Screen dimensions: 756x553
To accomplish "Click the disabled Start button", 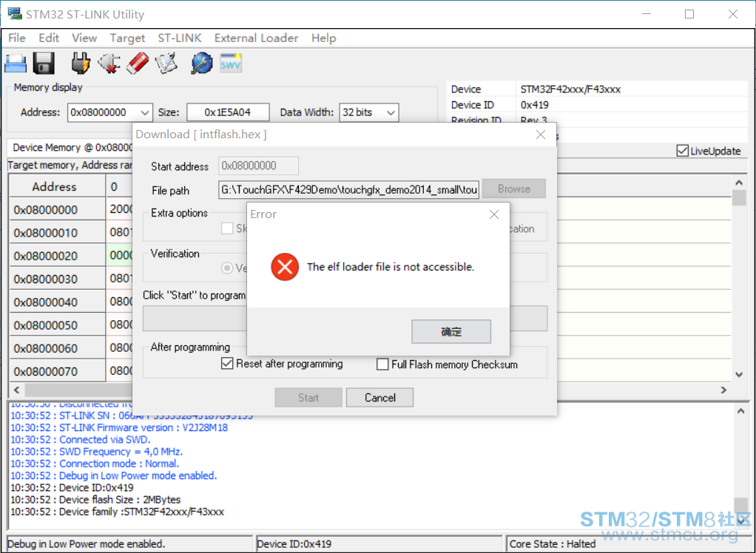I will pos(308,398).
